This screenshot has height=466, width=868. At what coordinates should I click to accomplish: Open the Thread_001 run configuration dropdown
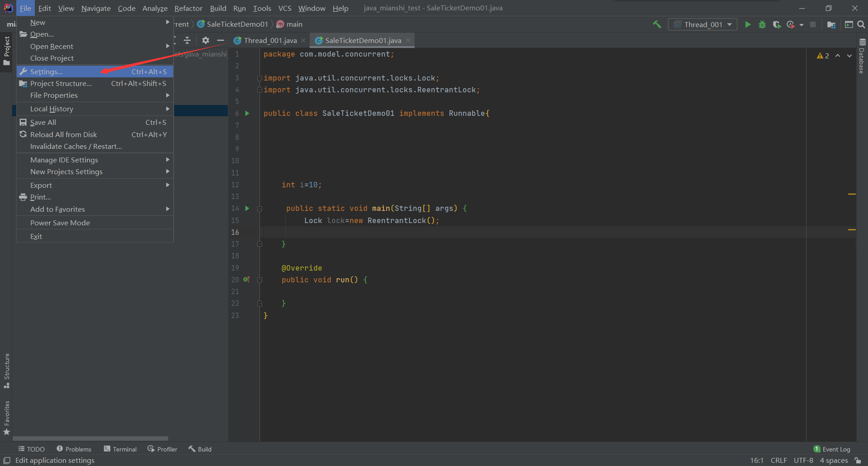point(703,24)
